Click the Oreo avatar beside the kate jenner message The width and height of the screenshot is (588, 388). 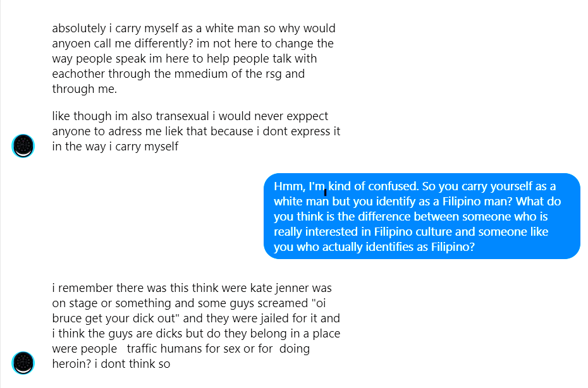pyautogui.click(x=23, y=363)
